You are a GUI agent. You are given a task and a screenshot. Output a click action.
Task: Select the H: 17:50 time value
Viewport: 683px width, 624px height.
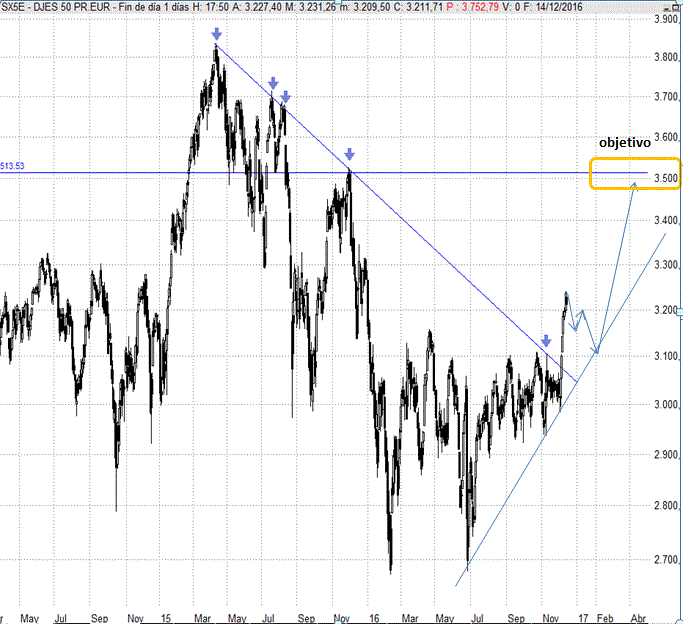click(x=212, y=7)
